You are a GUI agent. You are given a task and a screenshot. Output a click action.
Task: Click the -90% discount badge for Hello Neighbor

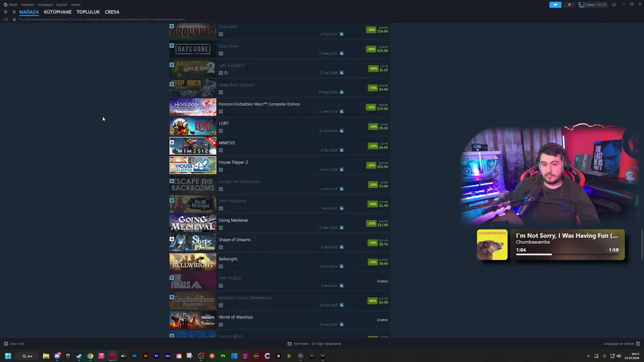373,204
